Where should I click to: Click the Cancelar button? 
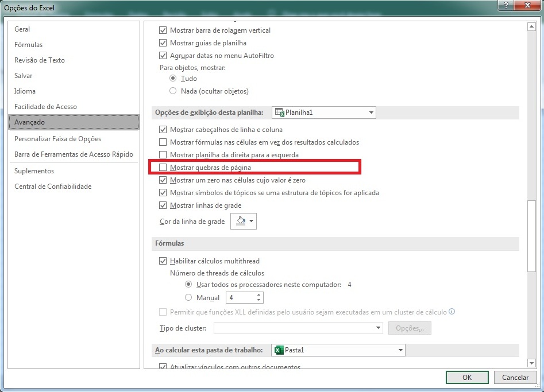[515, 378]
